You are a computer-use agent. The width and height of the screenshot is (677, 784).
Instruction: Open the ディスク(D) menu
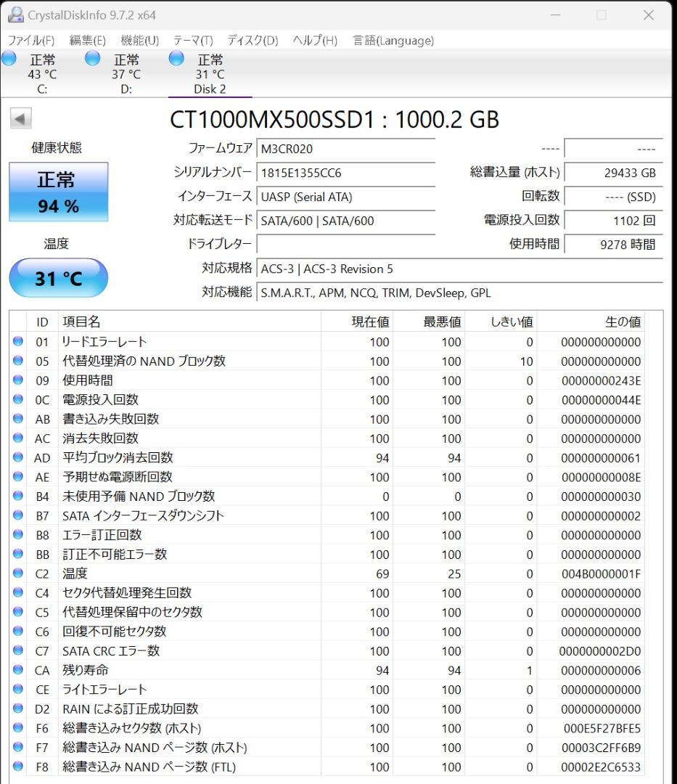pyautogui.click(x=253, y=41)
